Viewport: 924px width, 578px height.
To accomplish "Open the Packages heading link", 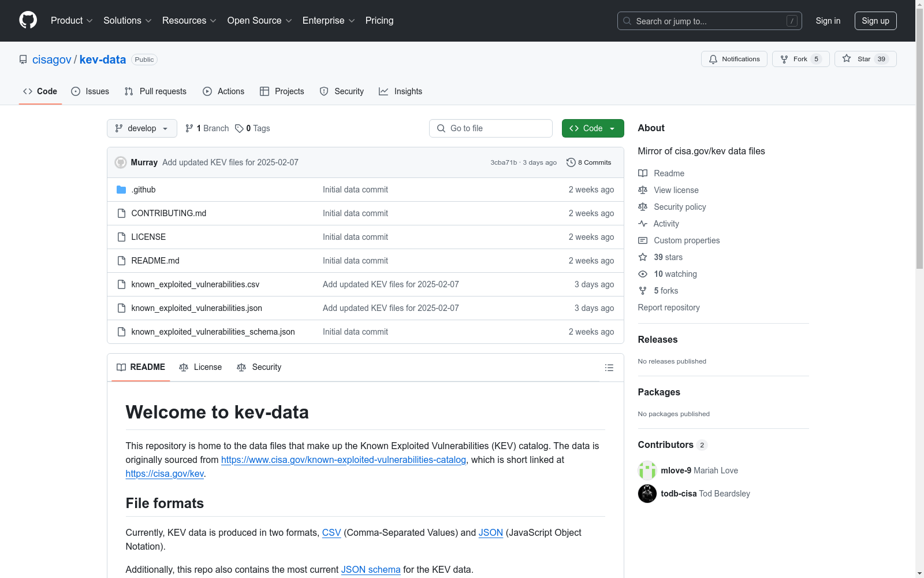I will click(659, 392).
